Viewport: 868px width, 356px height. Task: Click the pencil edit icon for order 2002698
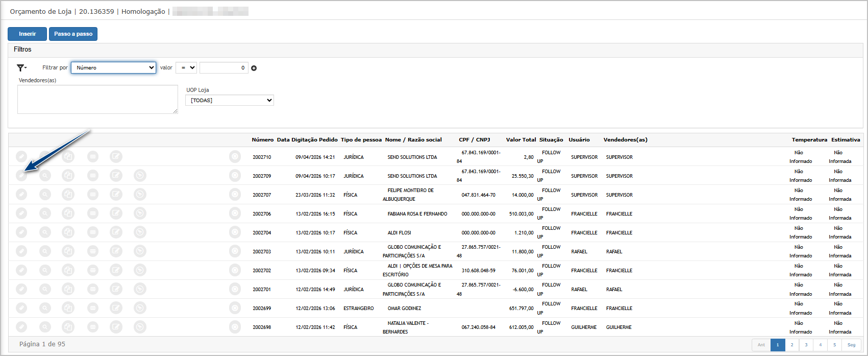21,327
